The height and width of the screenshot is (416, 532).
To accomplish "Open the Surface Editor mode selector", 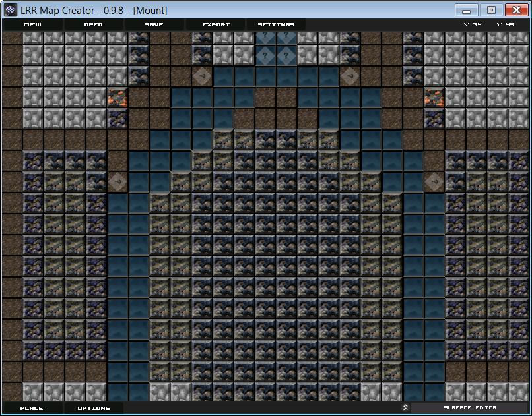I will pyautogui.click(x=470, y=407).
